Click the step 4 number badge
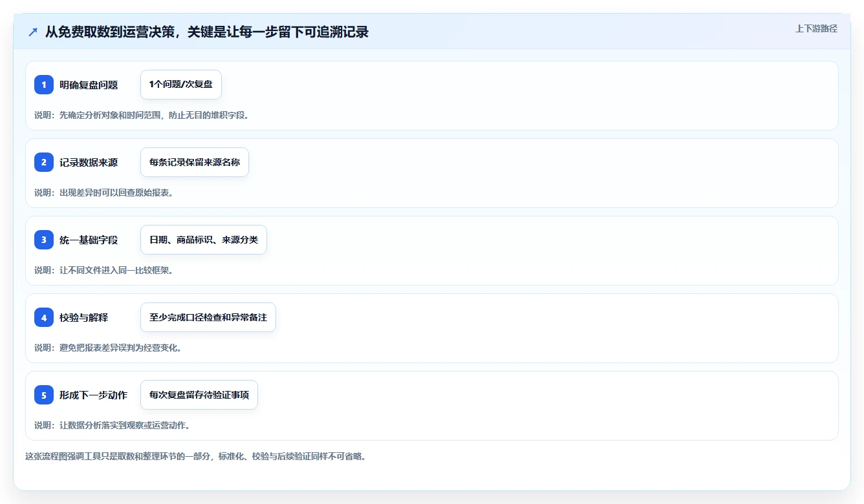 [44, 317]
